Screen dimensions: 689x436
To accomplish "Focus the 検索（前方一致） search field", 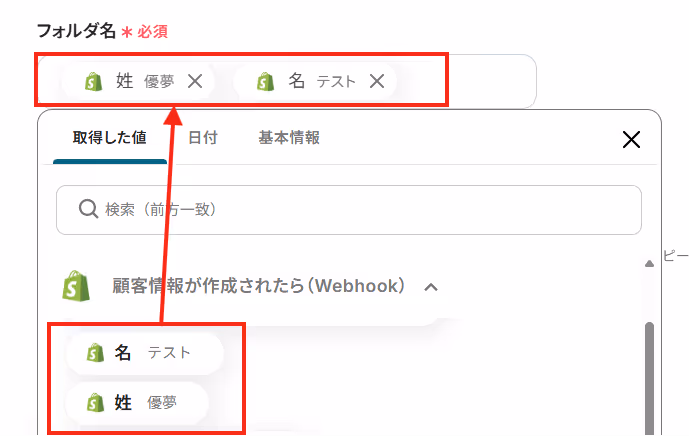I will click(x=349, y=210).
